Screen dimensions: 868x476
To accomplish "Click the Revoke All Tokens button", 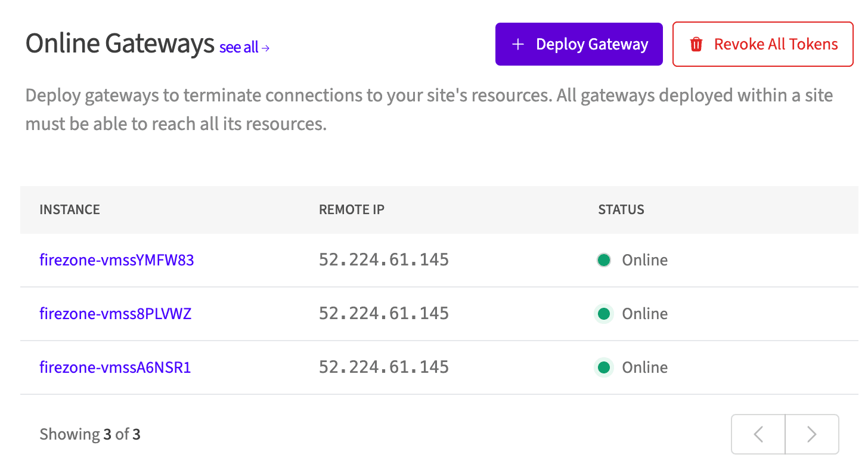I will point(762,44).
